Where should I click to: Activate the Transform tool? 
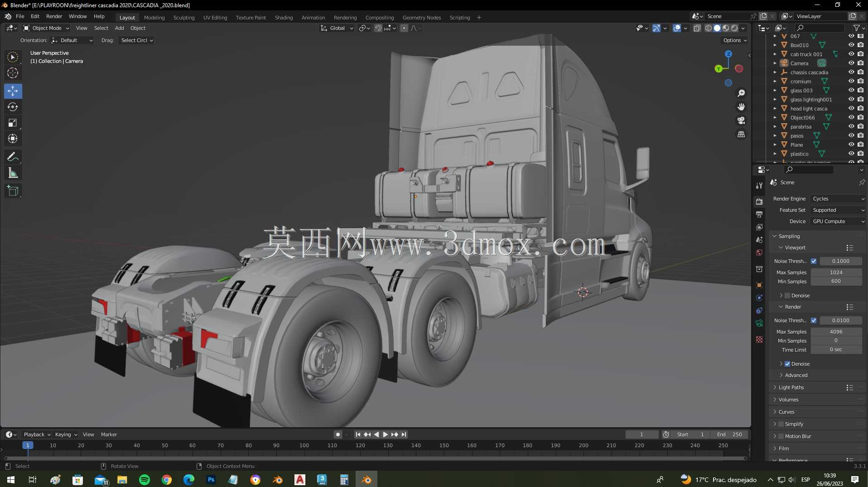tap(13, 138)
